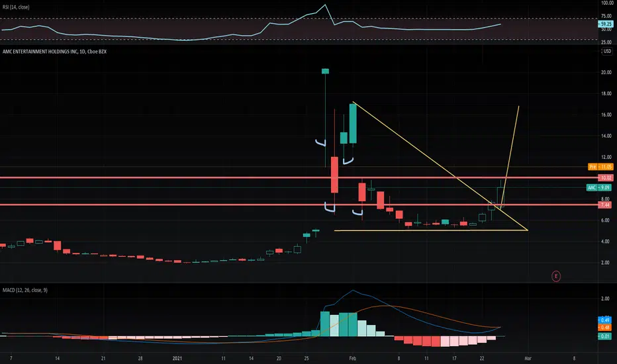617x364 pixels.
Task: Click the orange Pre 11.05 price label
Action: (x=600, y=167)
